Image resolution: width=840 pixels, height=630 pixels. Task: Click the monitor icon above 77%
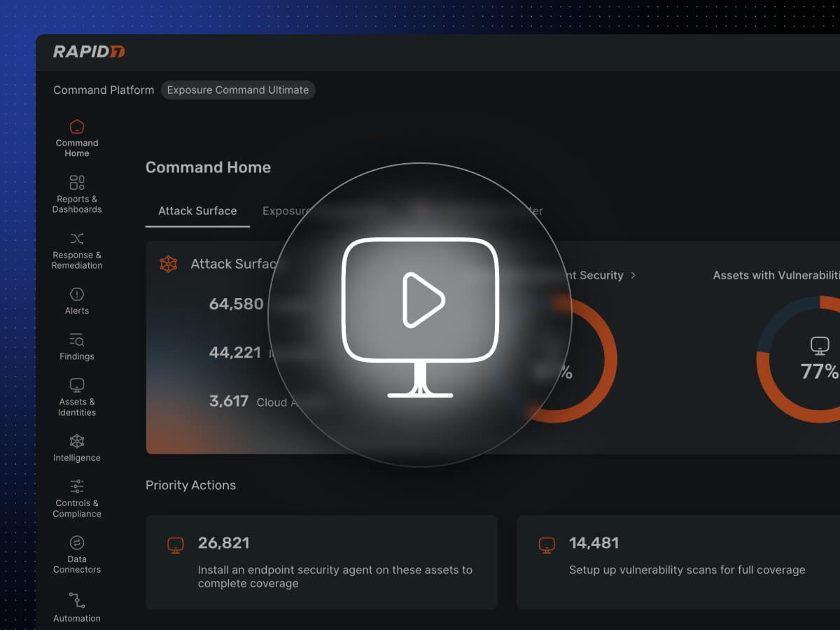pos(819,346)
